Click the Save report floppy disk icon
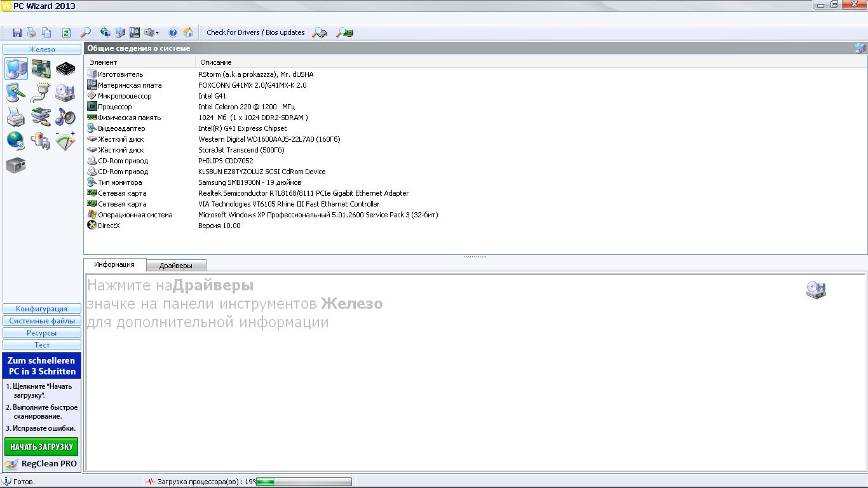The image size is (868, 488). click(17, 32)
